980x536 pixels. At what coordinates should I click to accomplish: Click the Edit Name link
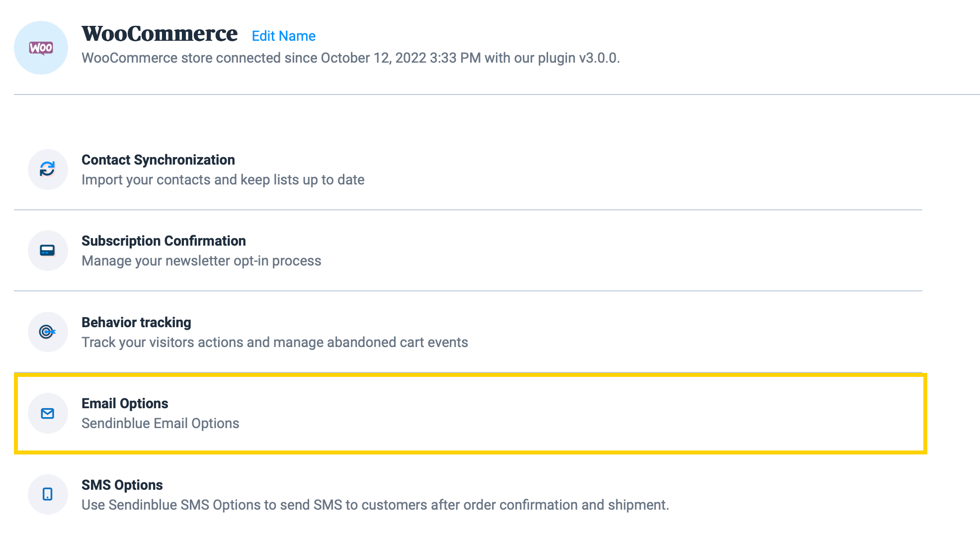pos(283,36)
